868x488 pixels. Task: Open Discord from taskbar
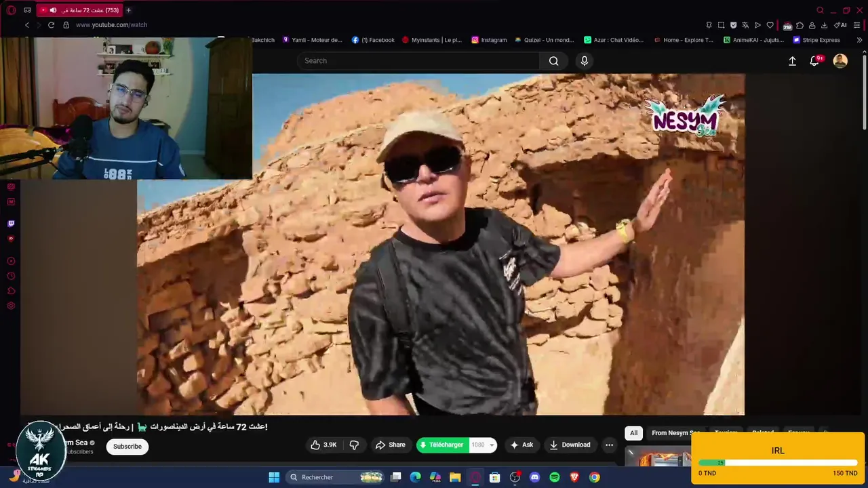pos(534,477)
